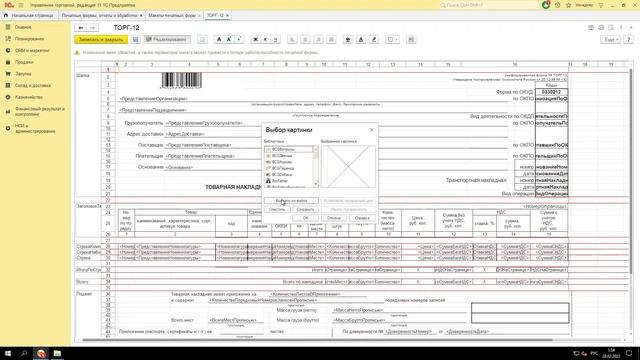Open favorites star icon in title bar
The width and height of the screenshot is (640, 360).
click(x=569, y=5)
